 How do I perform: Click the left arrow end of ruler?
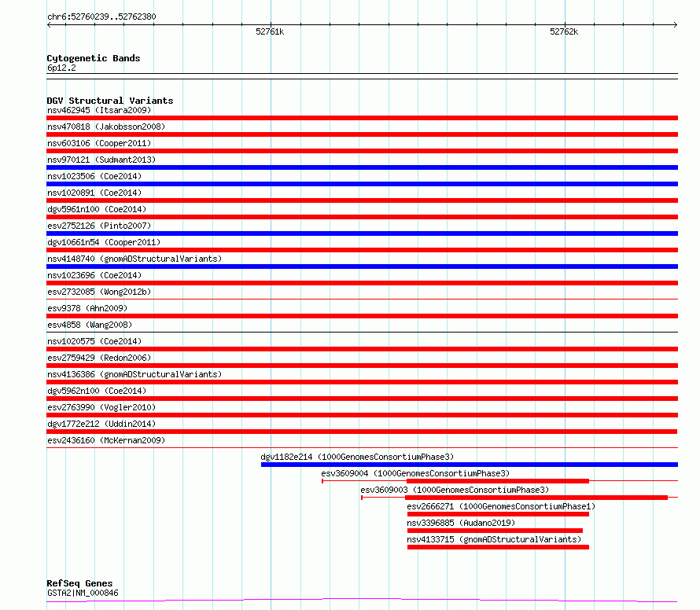tap(49, 25)
